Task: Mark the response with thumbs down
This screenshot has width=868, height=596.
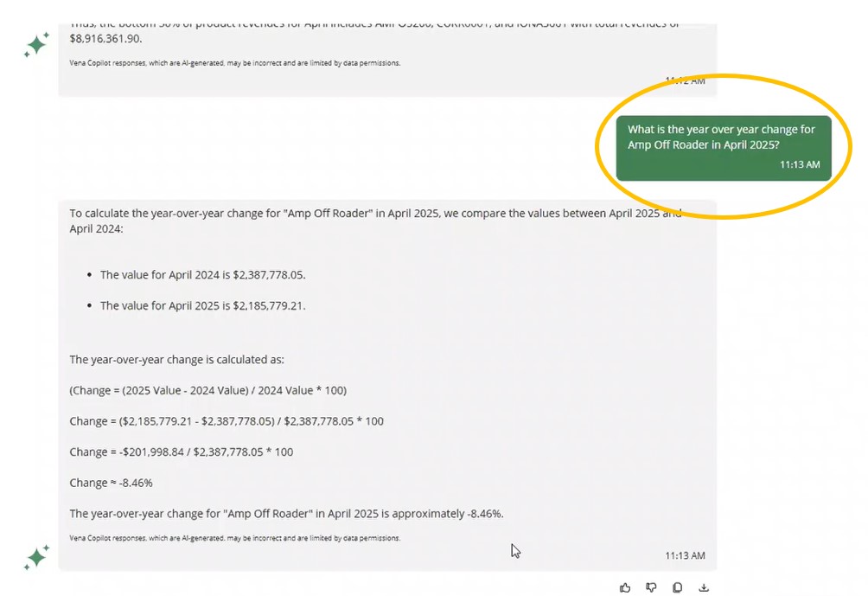Action: (651, 587)
